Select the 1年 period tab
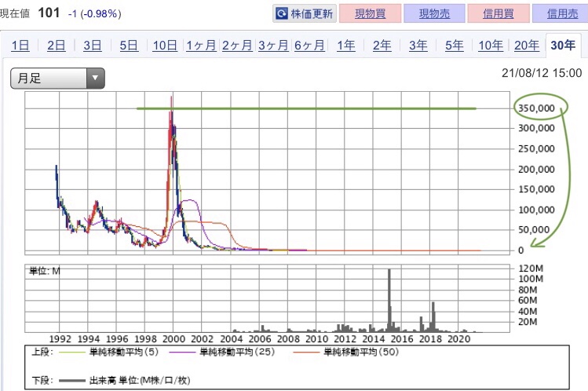Viewport: 588px width, 391px height. click(345, 46)
